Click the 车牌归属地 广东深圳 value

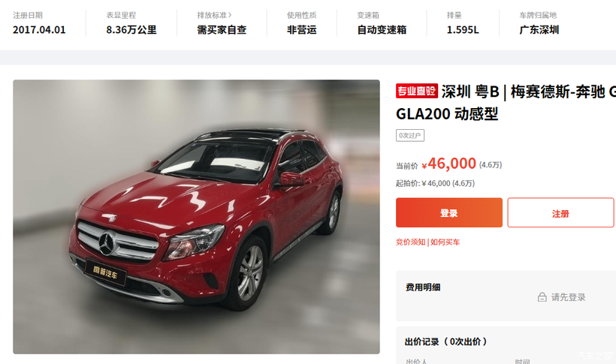click(539, 30)
